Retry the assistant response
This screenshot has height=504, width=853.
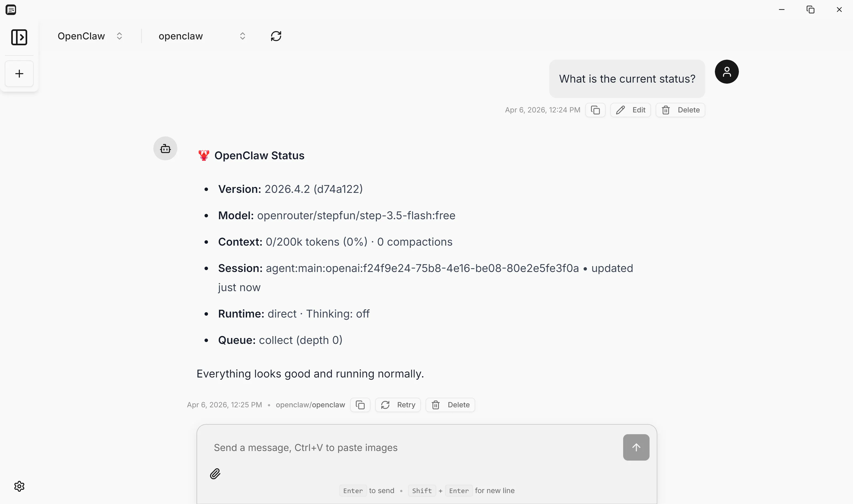pos(398,405)
